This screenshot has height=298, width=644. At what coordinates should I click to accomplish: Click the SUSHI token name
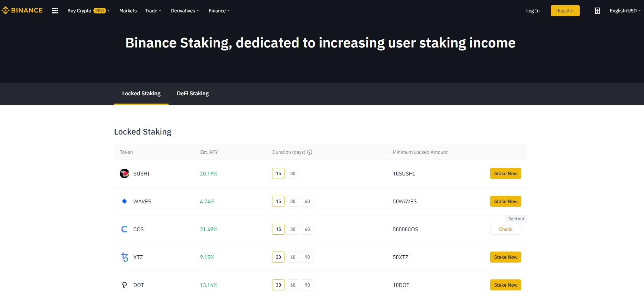[141, 174]
